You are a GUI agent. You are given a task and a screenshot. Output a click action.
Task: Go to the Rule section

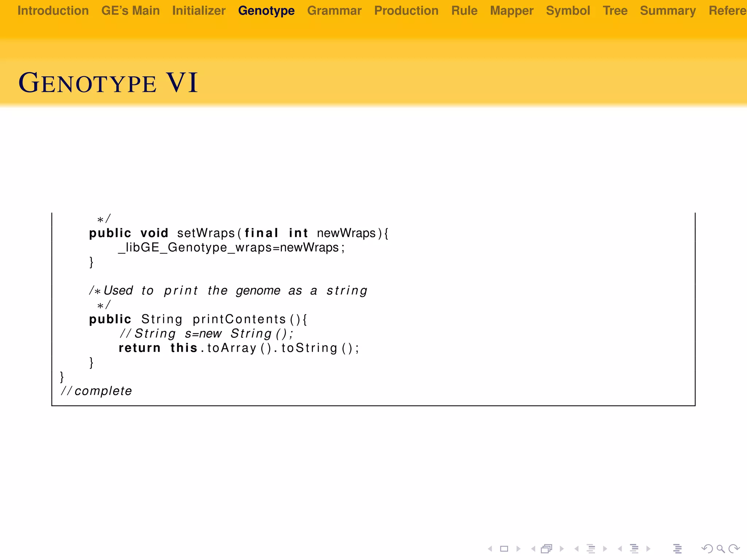tap(464, 11)
